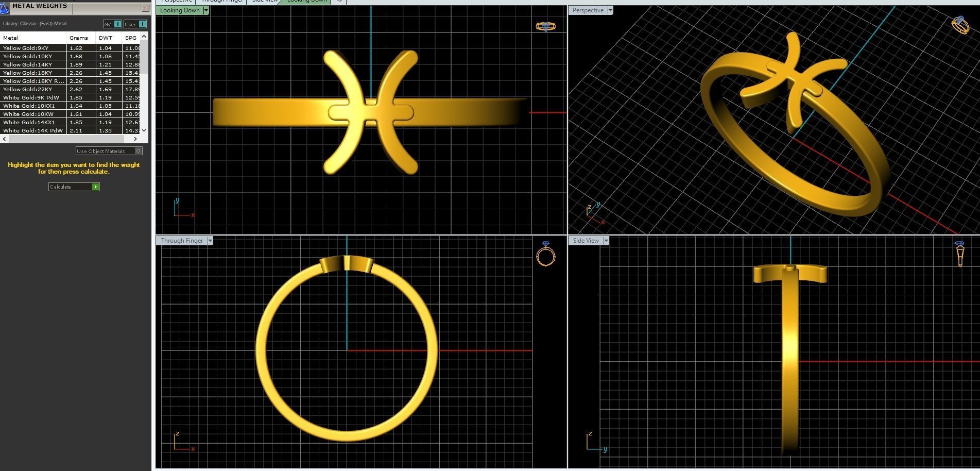Click the metal list scroll-left arrow
The height and width of the screenshot is (471, 980).
(x=5, y=139)
